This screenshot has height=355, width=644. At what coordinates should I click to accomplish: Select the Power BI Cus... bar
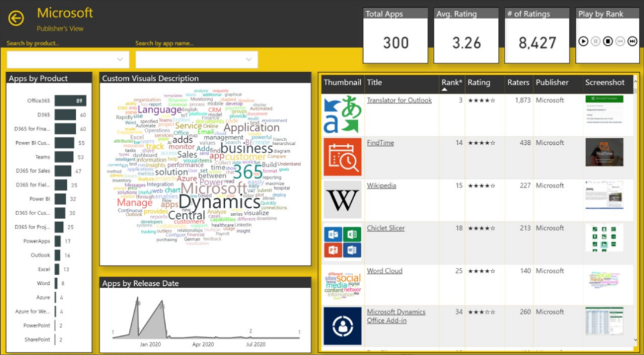pyautogui.click(x=64, y=143)
